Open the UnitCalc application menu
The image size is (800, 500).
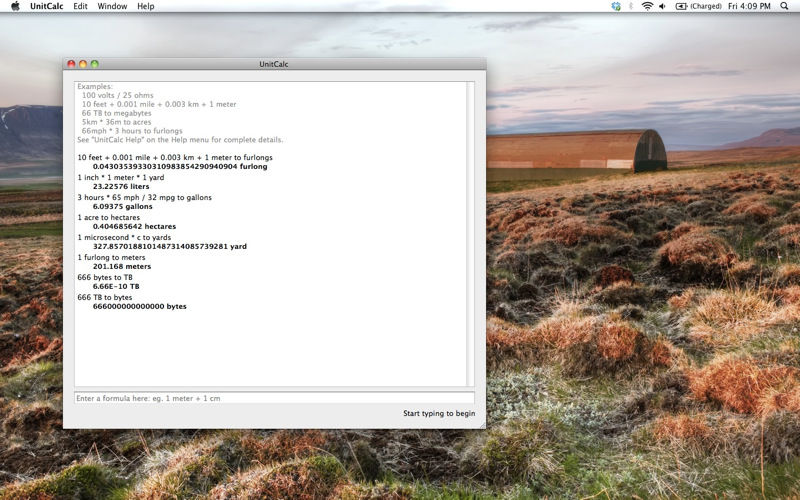(46, 6)
